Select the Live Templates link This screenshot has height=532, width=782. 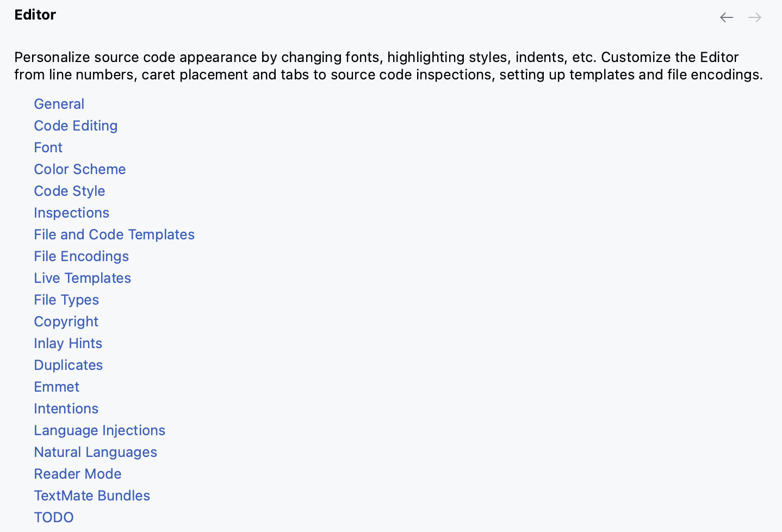(82, 278)
